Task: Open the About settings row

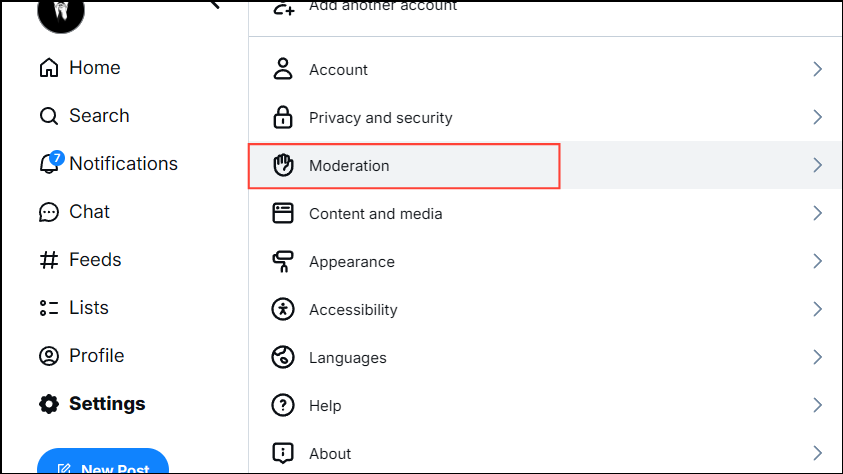Action: [x=330, y=454]
